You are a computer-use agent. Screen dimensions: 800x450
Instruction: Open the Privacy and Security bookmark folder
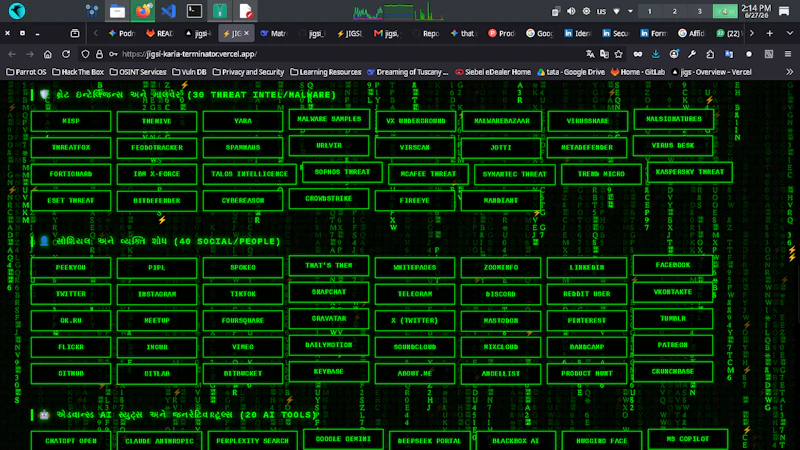248,72
